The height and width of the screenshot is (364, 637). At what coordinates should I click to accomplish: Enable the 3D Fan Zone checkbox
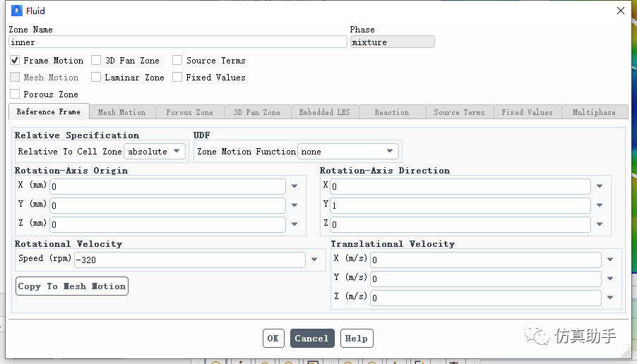pyautogui.click(x=96, y=61)
